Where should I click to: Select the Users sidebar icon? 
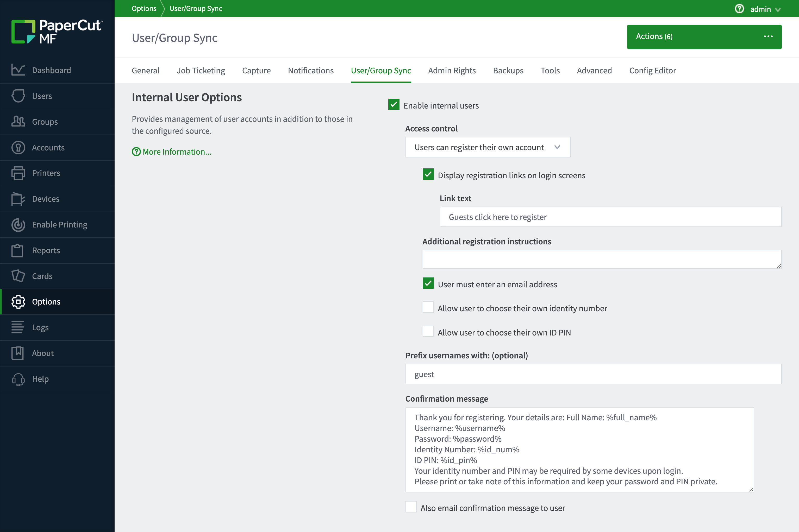click(19, 96)
